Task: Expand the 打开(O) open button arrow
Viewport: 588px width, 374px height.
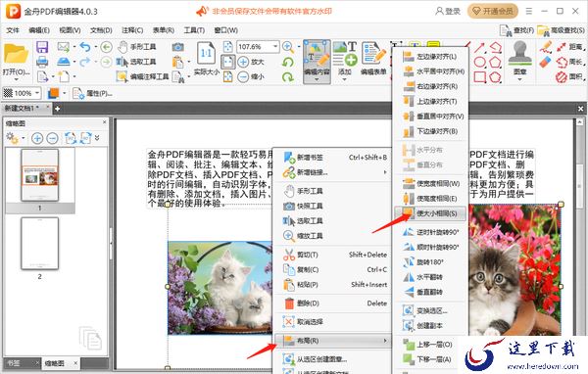Action: coord(16,79)
